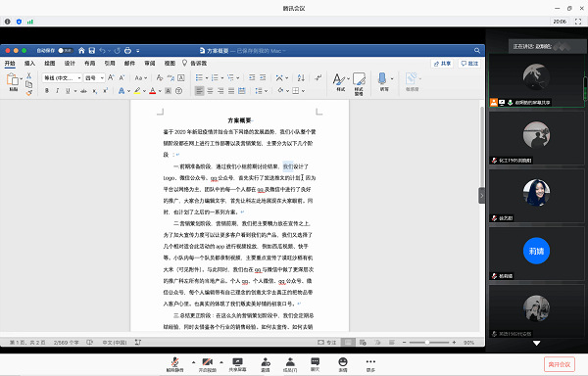
Task: Expand the font size dropdown
Action: pos(94,78)
